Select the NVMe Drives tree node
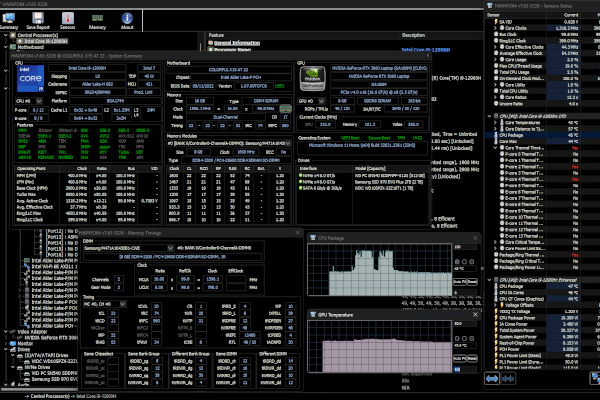The width and height of the screenshot is (600, 400). 39,367
